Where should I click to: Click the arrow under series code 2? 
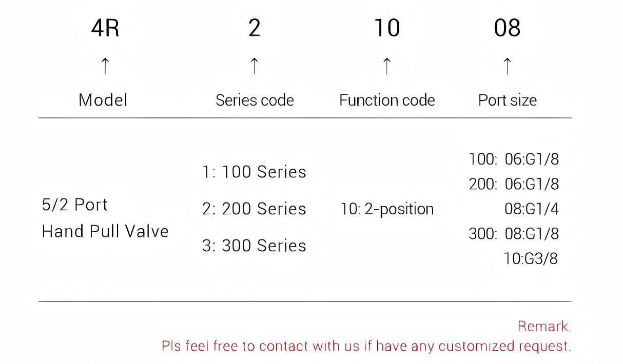[x=254, y=66]
